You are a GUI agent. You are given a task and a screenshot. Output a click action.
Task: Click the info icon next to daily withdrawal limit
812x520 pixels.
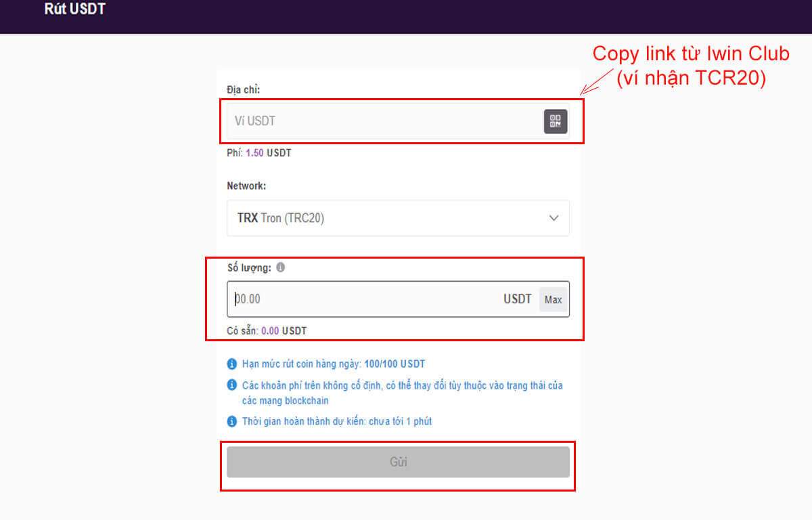(x=231, y=364)
